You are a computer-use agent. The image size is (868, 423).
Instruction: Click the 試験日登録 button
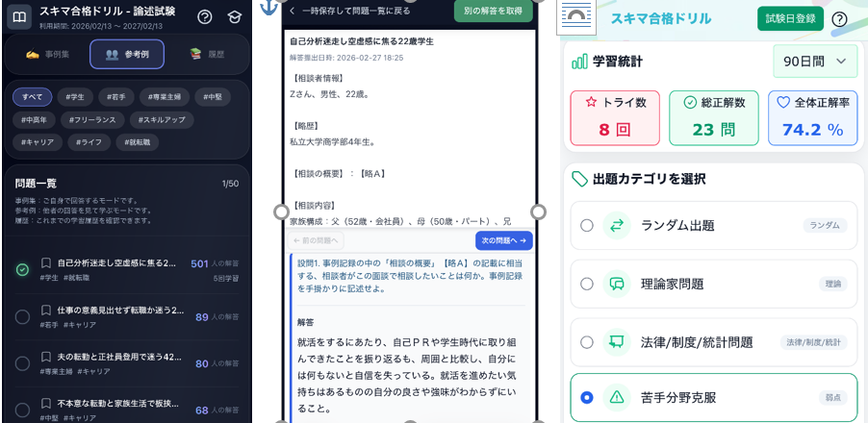pyautogui.click(x=790, y=19)
